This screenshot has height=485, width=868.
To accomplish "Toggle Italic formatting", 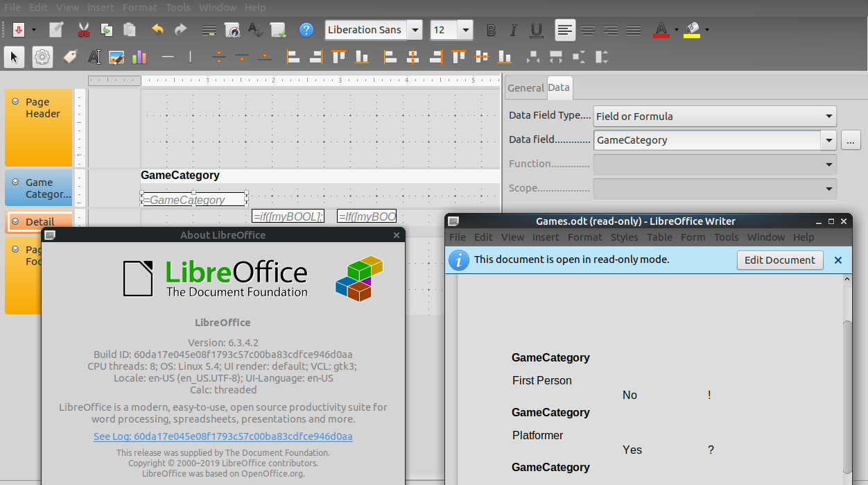I will [514, 30].
